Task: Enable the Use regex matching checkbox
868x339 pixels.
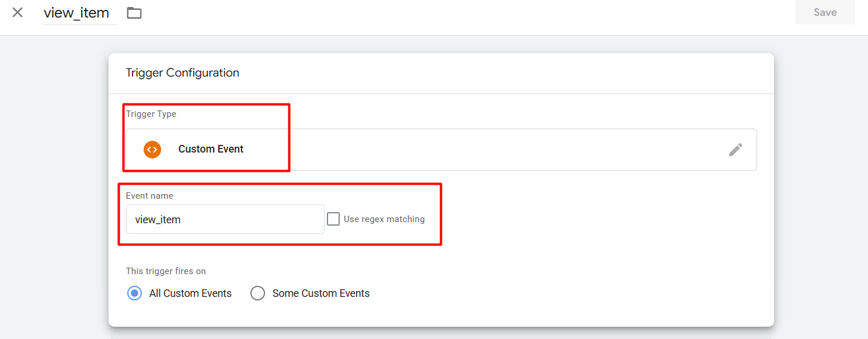Action: tap(333, 219)
